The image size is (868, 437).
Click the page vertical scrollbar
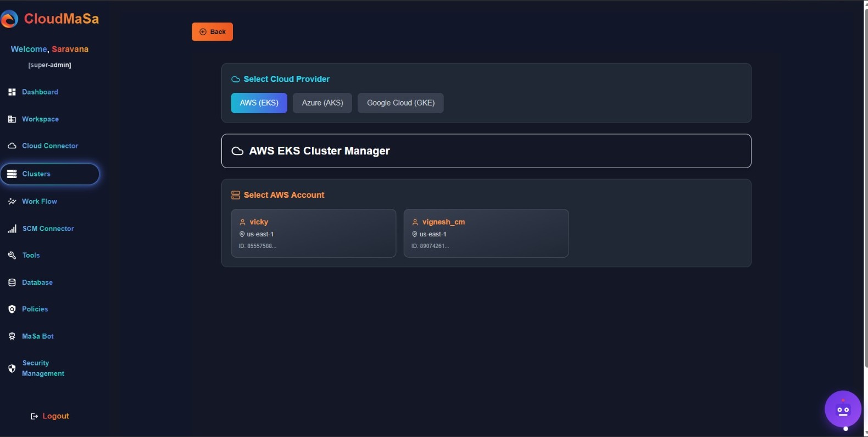point(865,187)
